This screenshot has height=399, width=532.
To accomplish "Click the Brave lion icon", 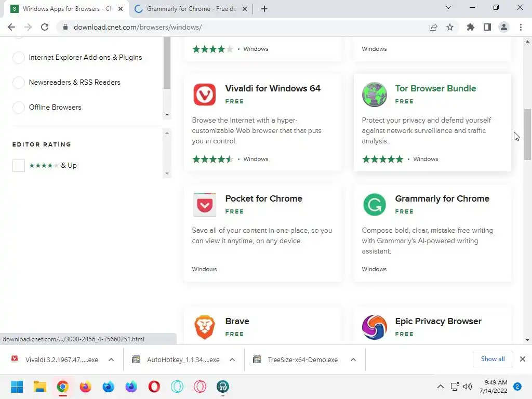I will [205, 327].
